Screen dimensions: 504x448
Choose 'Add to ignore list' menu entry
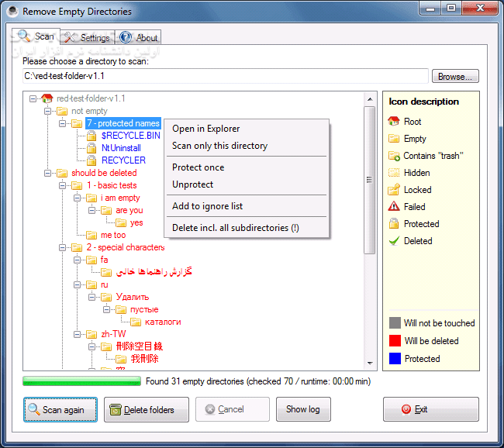point(247,206)
